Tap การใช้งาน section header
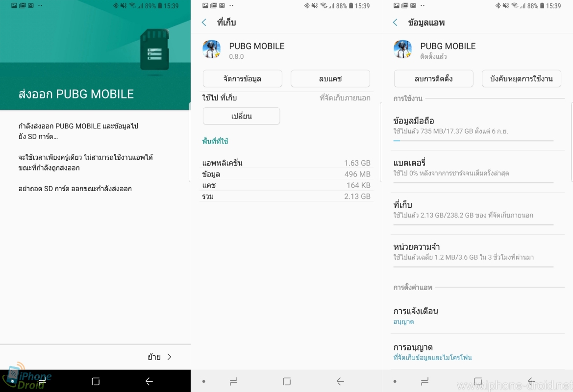 tap(408, 98)
